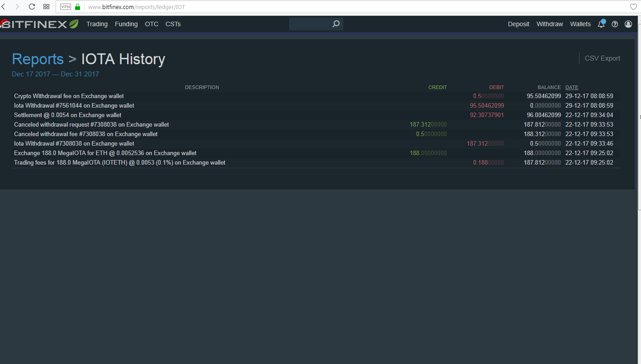Image resolution: width=641 pixels, height=364 pixels.
Task: Select Settlement @ 0.0054 row
Action: [316, 115]
